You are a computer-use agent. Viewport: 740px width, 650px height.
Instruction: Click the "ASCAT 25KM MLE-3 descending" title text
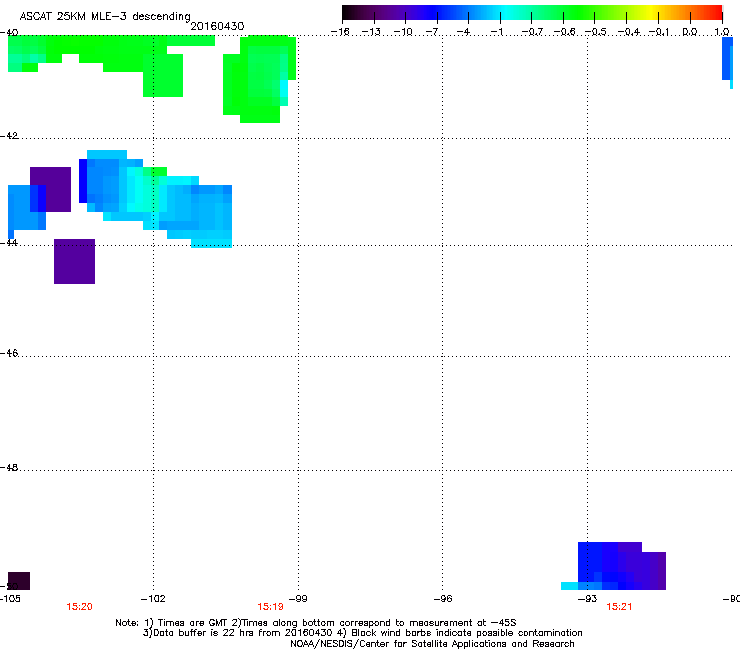(105, 17)
